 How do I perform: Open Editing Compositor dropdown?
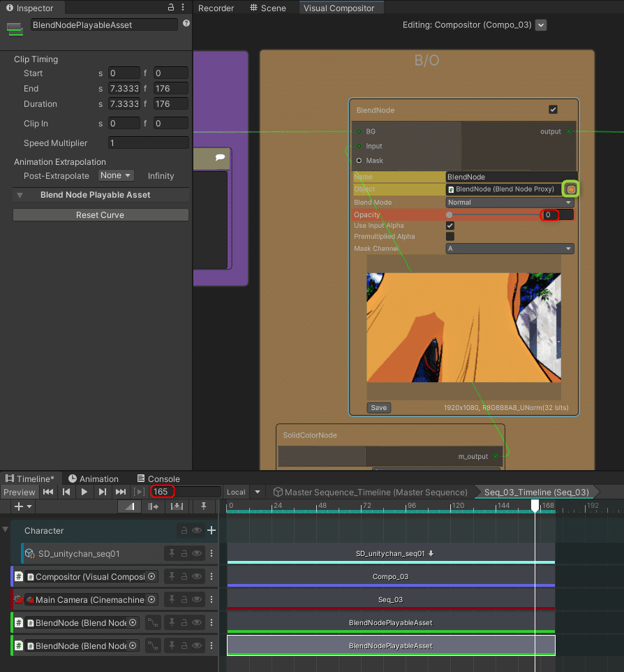click(x=541, y=25)
